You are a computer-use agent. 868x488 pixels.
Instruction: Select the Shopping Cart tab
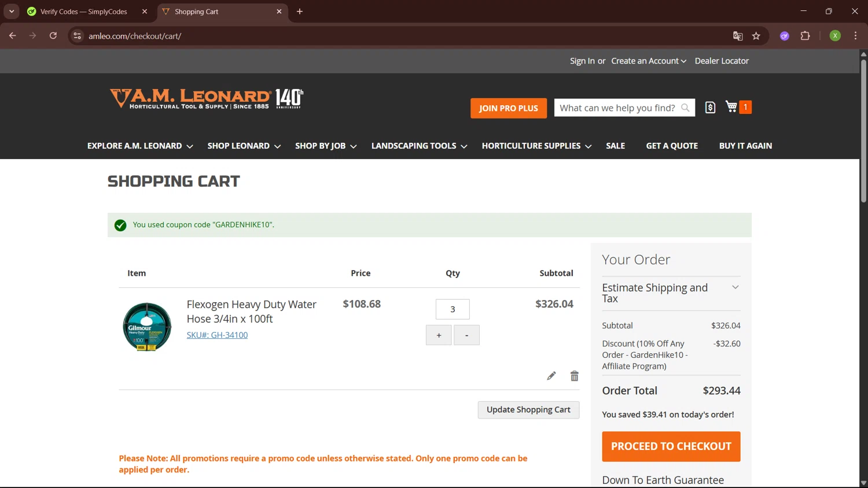(x=222, y=12)
